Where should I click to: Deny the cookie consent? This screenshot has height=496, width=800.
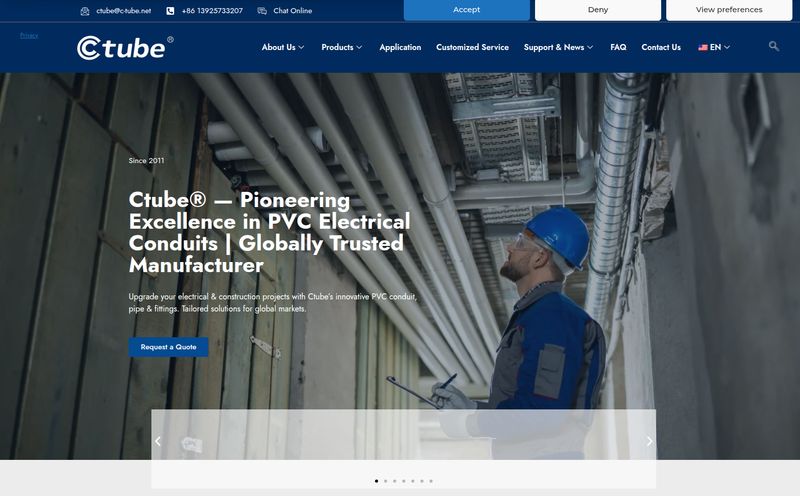coord(597,10)
